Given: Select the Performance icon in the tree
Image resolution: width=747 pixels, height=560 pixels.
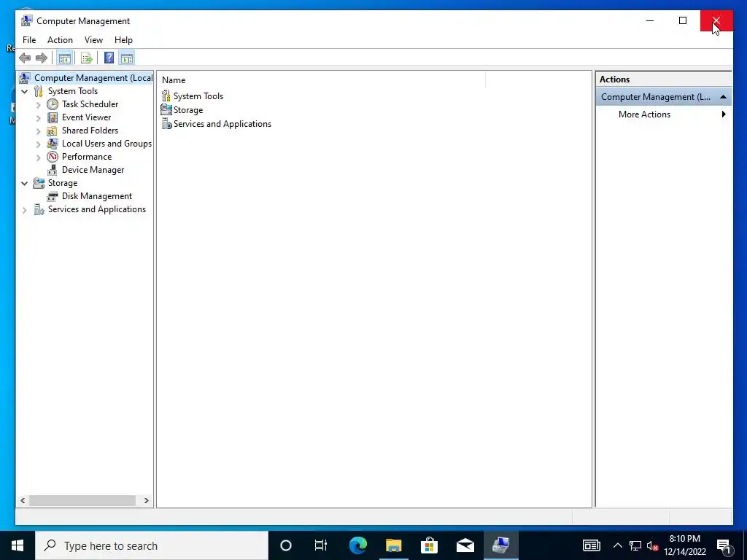Looking at the screenshot, I should point(53,157).
